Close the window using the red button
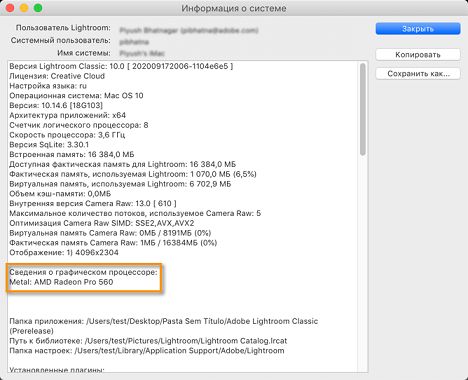 (x=10, y=8)
